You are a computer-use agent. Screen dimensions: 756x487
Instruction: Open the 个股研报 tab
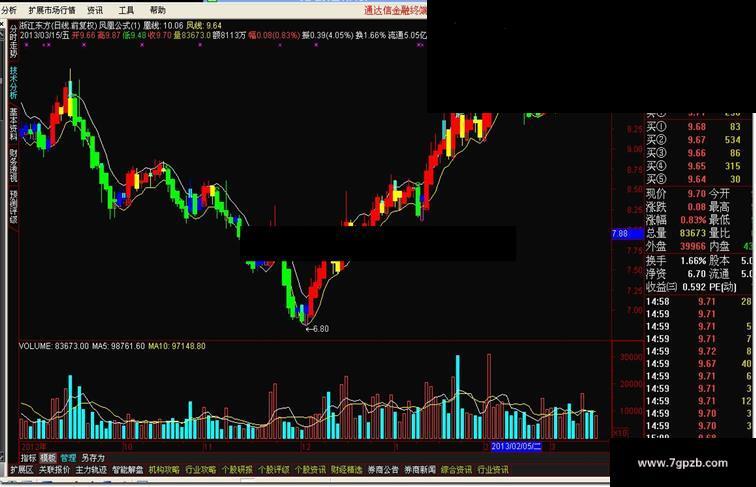coord(237,469)
